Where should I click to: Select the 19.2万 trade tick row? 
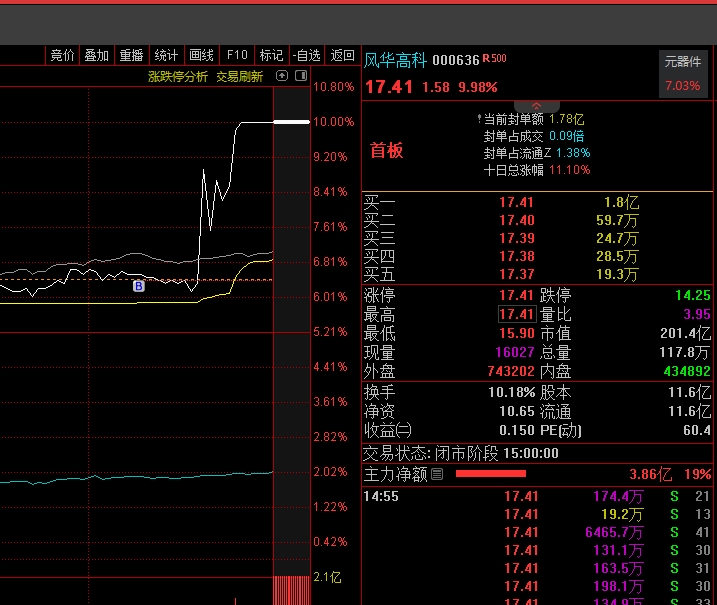[x=537, y=514]
